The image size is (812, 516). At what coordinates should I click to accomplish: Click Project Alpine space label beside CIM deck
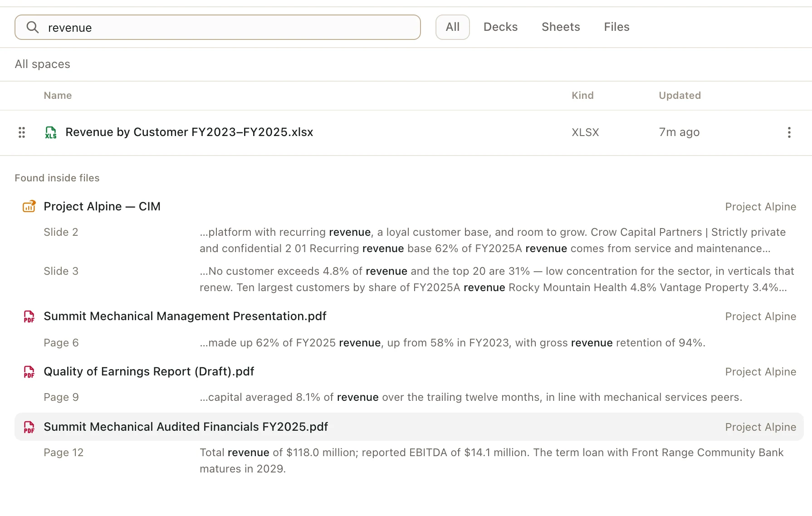tap(760, 207)
